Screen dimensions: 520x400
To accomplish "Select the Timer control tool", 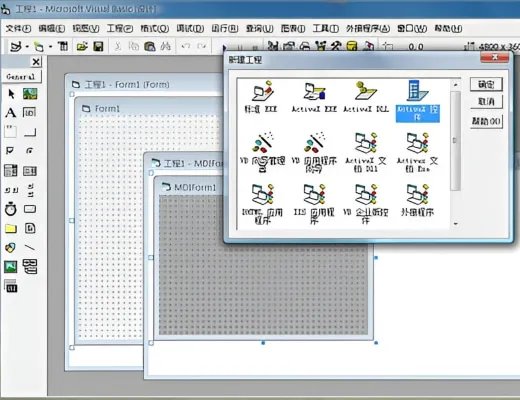I will [x=11, y=209].
